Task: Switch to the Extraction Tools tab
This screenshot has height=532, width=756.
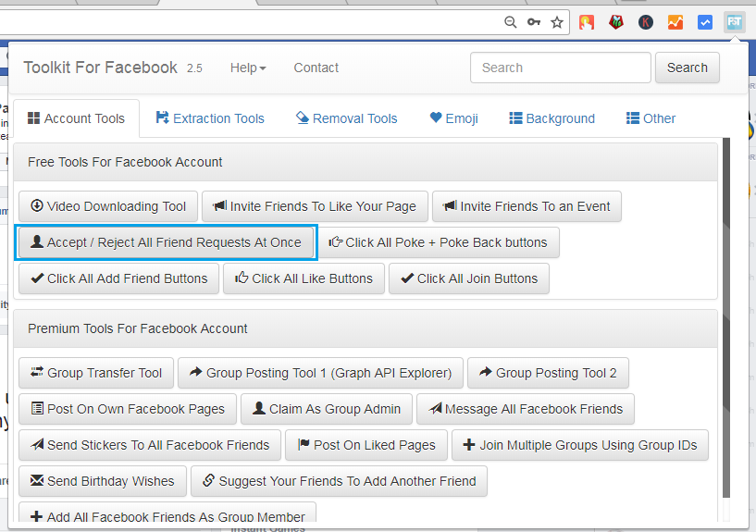Action: point(210,118)
